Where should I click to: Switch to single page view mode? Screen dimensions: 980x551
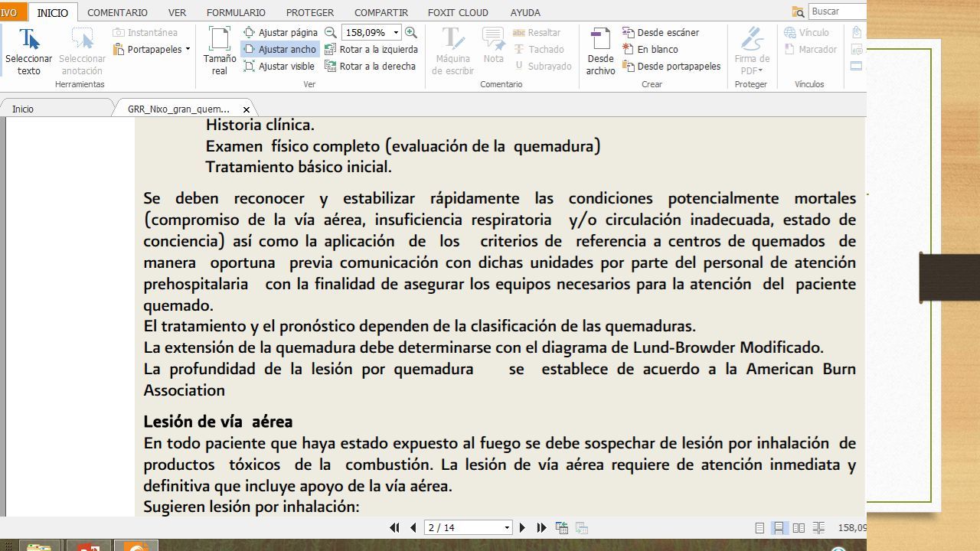pos(759,528)
